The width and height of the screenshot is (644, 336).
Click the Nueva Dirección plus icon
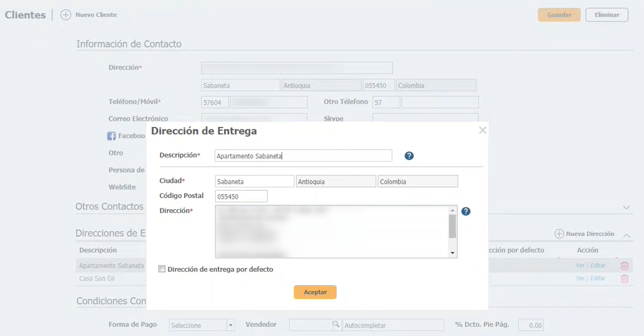(x=559, y=234)
